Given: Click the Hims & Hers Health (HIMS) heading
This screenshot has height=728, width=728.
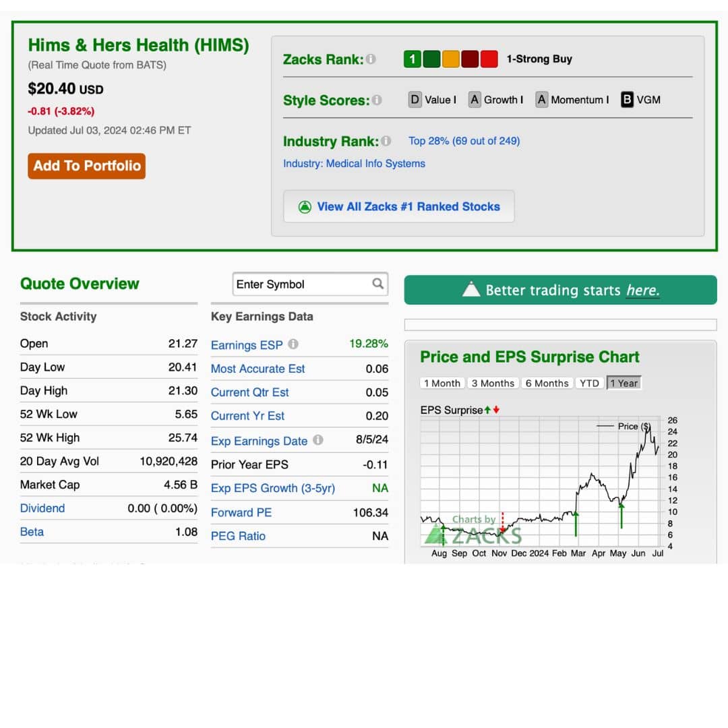Looking at the screenshot, I should tap(138, 45).
